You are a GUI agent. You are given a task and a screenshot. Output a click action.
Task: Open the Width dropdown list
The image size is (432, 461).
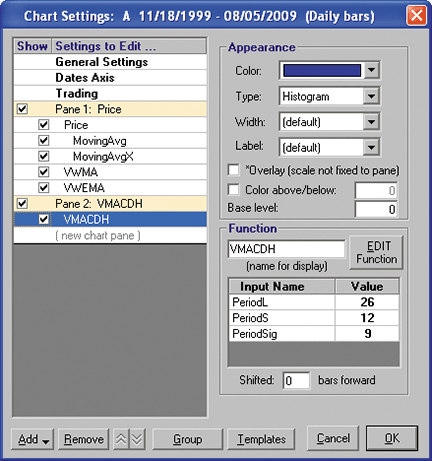pos(371,122)
